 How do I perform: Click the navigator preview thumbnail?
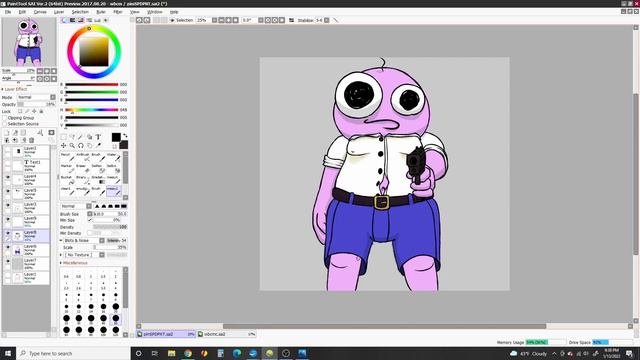pyautogui.click(x=29, y=42)
